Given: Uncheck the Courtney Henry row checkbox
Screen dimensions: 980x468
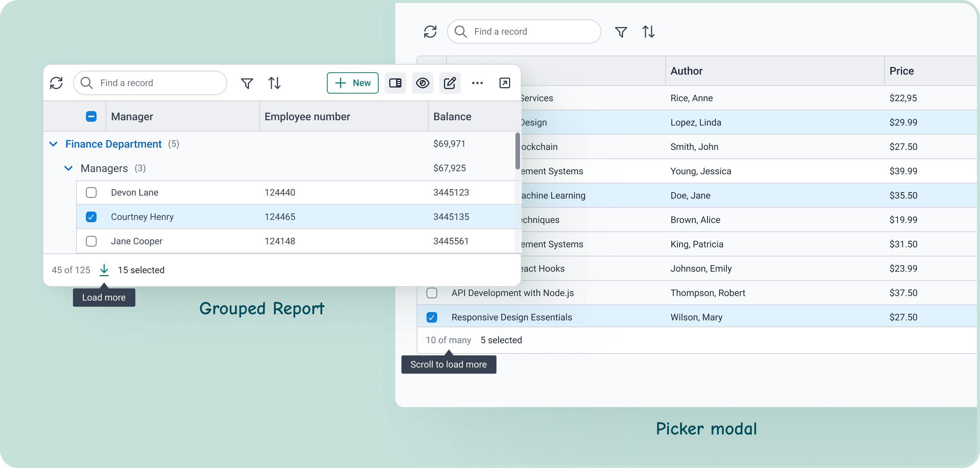Looking at the screenshot, I should tap(91, 217).
